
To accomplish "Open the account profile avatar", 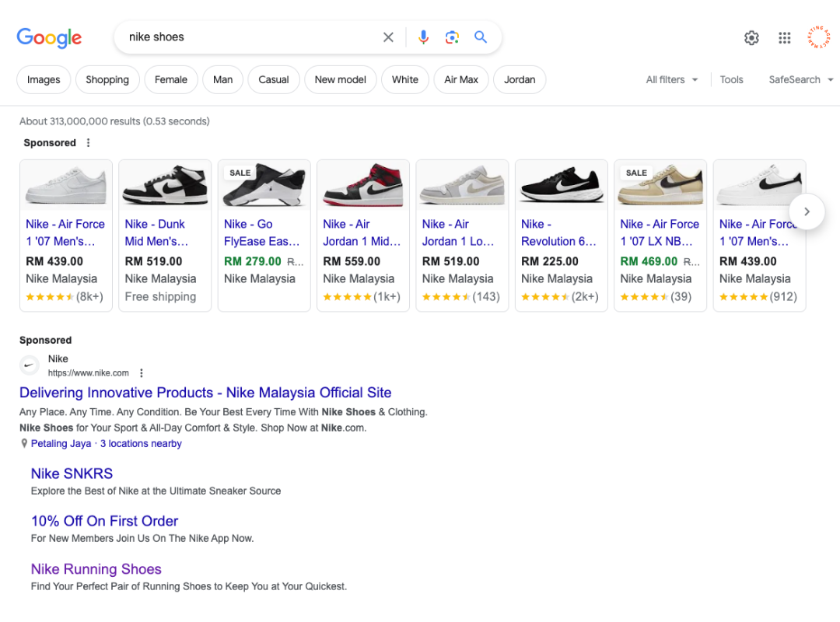I will [819, 37].
